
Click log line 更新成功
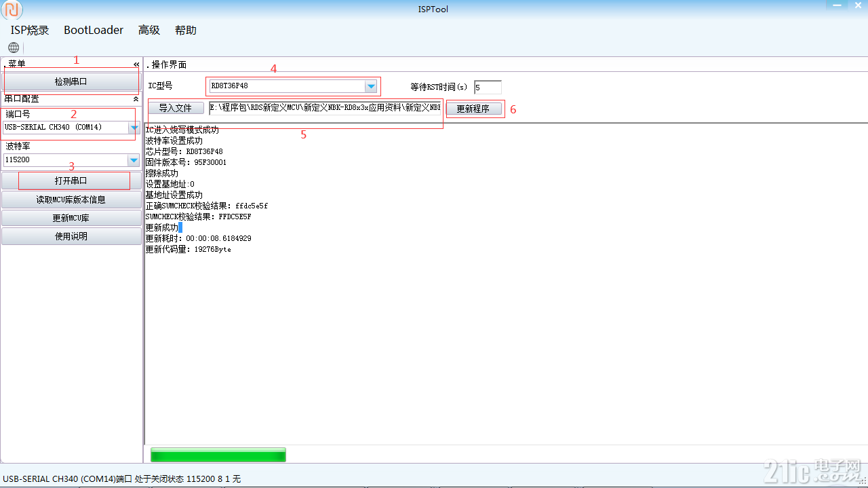tap(162, 227)
